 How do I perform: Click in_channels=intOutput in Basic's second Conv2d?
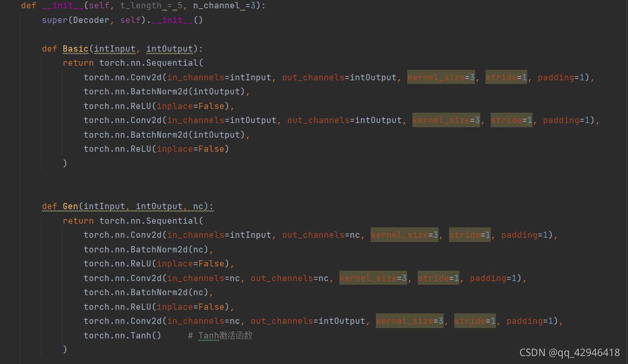pyautogui.click(x=222, y=120)
